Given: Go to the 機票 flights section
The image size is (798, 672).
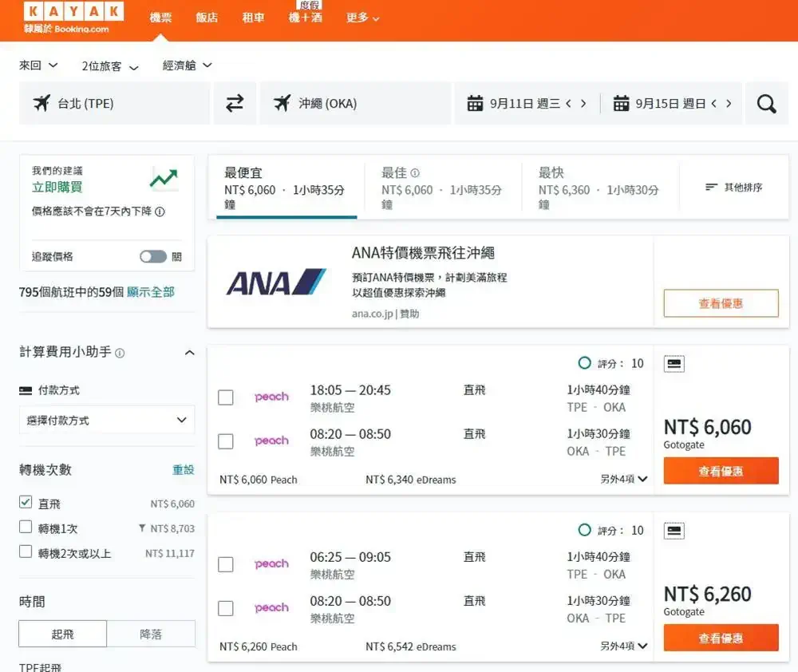Looking at the screenshot, I should point(160,18).
